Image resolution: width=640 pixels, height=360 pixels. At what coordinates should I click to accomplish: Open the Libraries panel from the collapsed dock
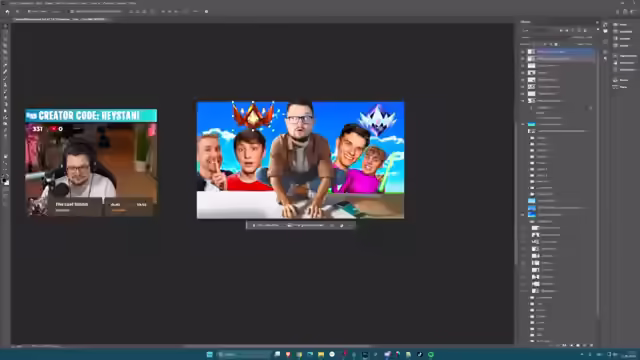tap(624, 69)
